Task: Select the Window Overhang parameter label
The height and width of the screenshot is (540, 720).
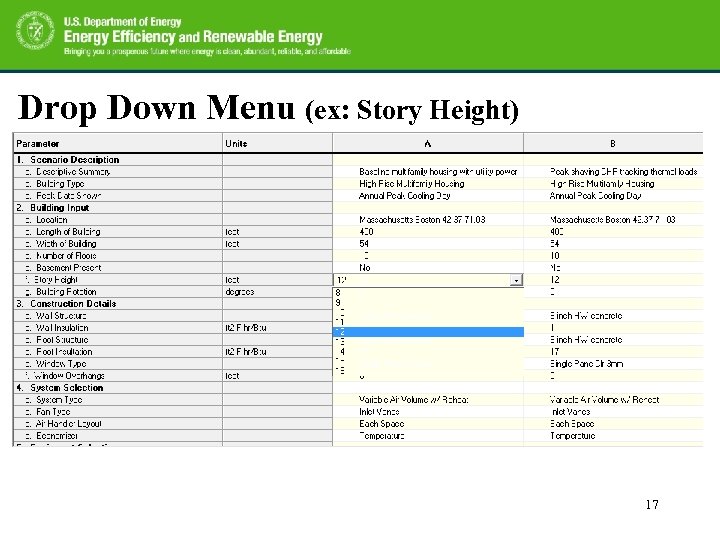Action: 69,376
